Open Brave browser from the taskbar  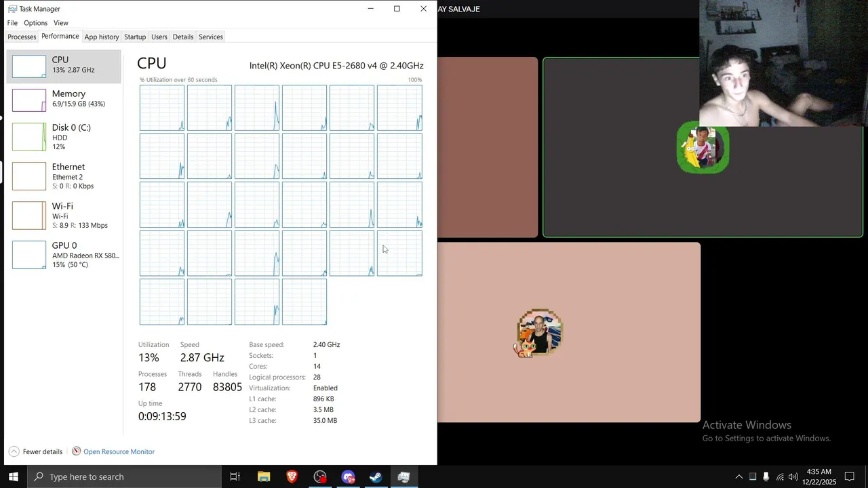coord(292,476)
